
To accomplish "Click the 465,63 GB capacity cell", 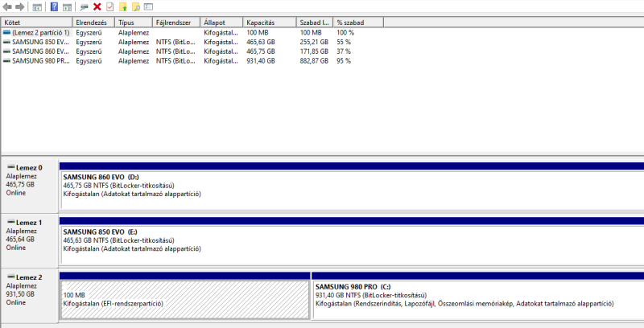I will (261, 42).
